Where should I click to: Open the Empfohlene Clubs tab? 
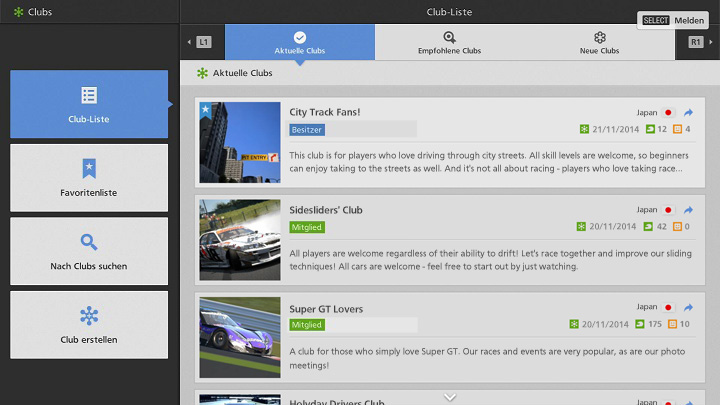click(x=449, y=42)
